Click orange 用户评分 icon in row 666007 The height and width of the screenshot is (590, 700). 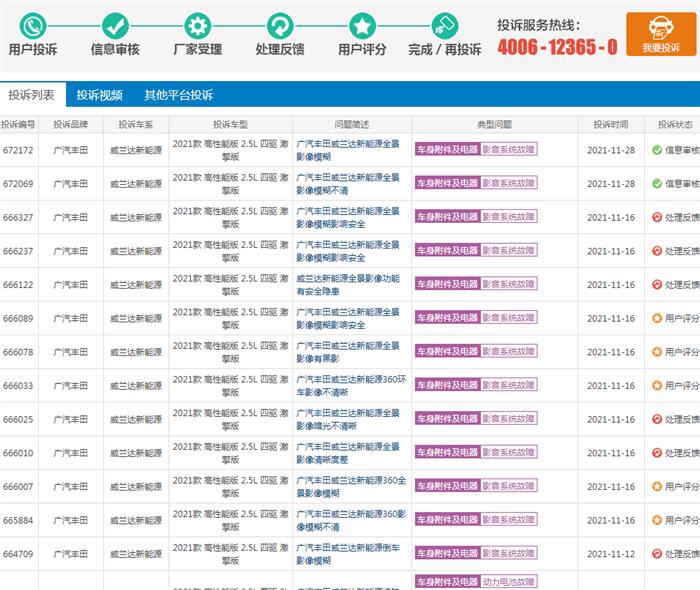coord(657,486)
